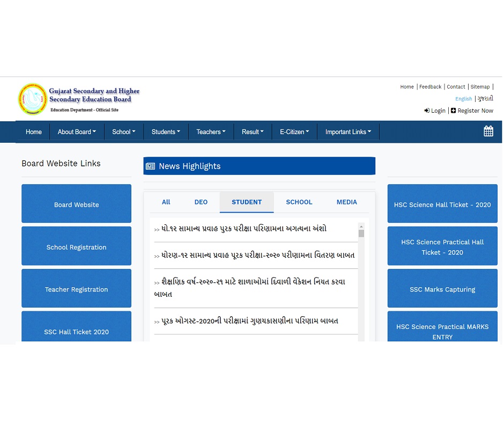Open HSC Science Practical MARKS ENTRY

(442, 326)
